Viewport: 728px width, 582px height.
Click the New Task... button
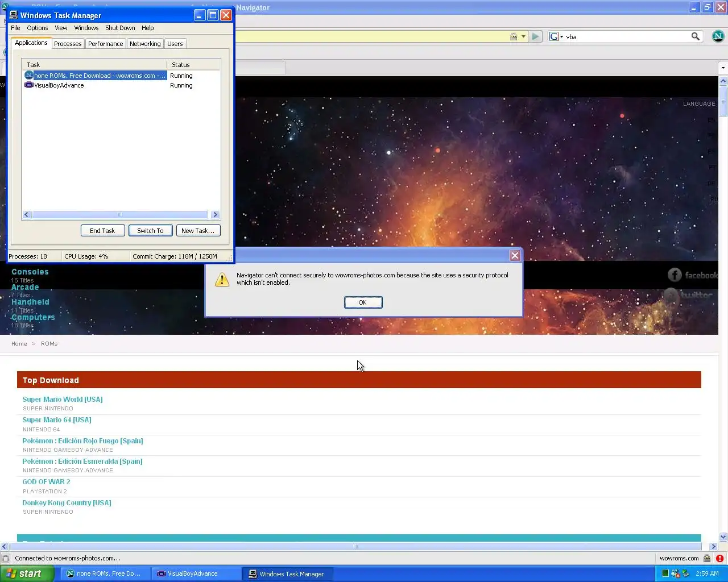tap(198, 231)
